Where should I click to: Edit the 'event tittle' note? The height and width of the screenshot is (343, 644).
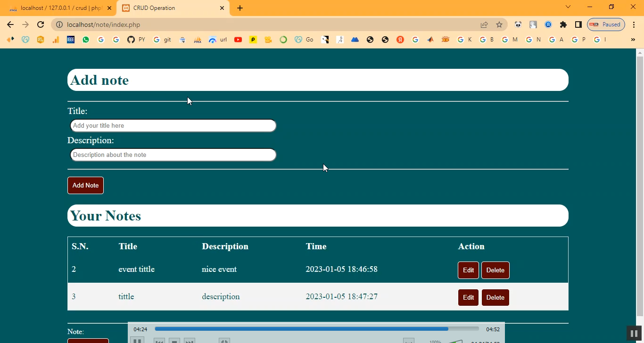(x=468, y=270)
